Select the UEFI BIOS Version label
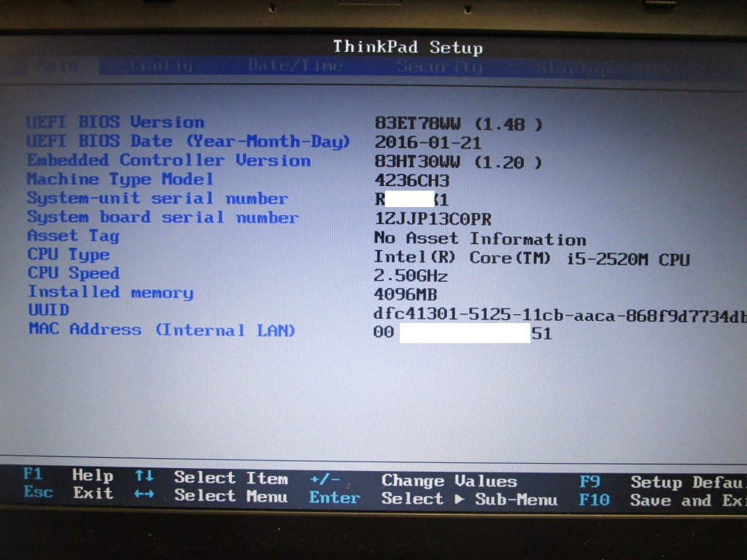Viewport: 747px width, 560px height. point(116,122)
